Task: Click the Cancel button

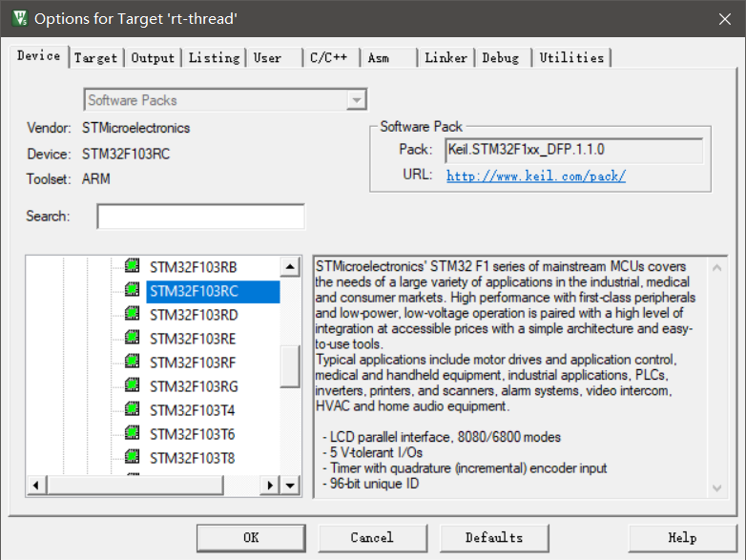Action: [372, 538]
